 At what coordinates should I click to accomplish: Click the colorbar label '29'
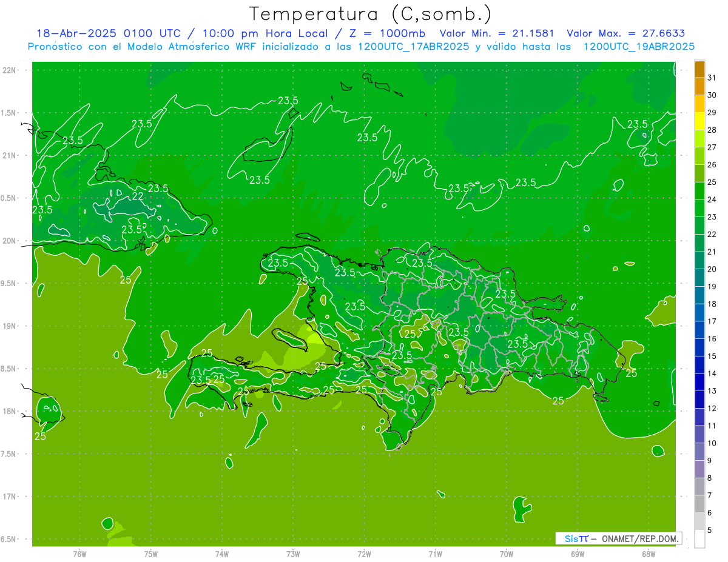(712, 112)
